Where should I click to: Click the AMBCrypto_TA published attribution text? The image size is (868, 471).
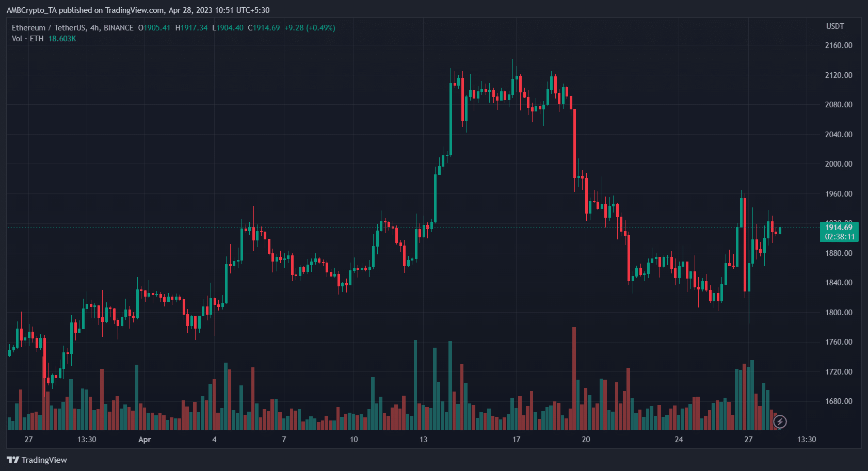[138, 10]
